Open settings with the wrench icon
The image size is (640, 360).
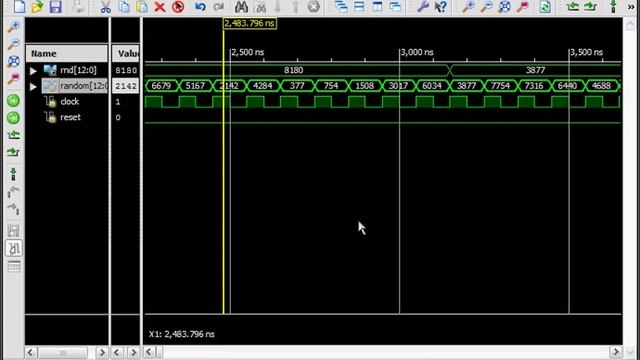point(423,7)
